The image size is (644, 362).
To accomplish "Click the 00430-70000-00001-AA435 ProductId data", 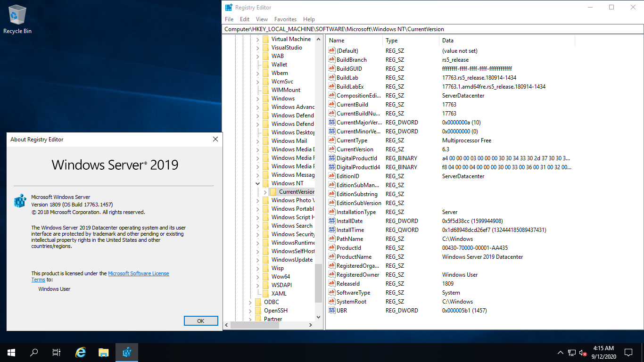I will tap(475, 248).
